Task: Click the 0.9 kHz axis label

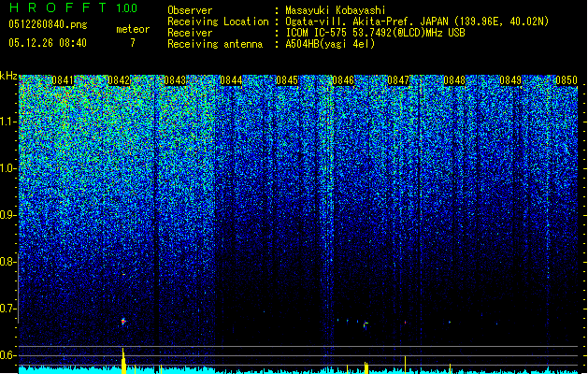Action: (x=8, y=215)
